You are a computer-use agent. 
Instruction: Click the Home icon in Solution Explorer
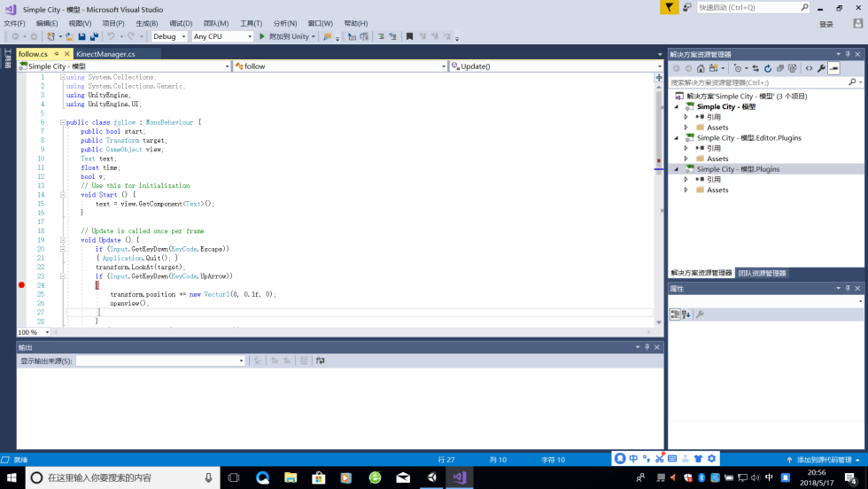[701, 68]
